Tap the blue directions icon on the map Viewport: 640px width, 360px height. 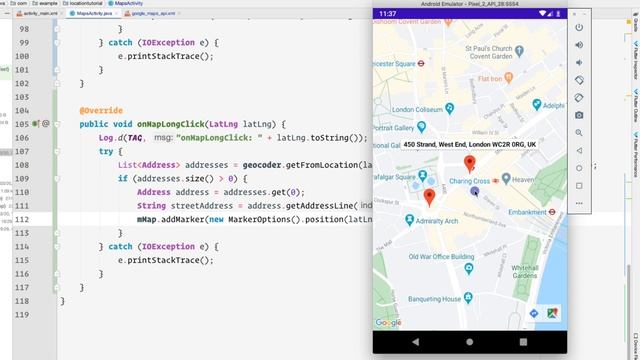pyautogui.click(x=533, y=313)
